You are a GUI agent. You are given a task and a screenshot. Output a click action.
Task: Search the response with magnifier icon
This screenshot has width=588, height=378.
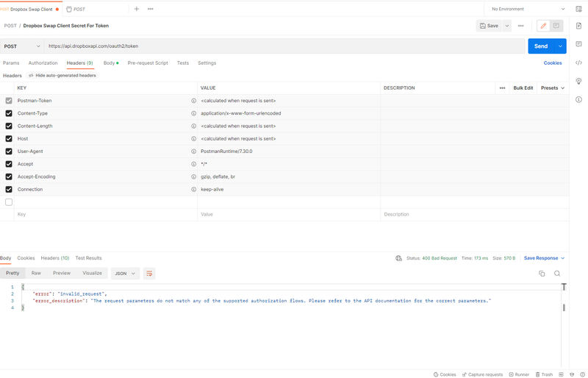557,274
